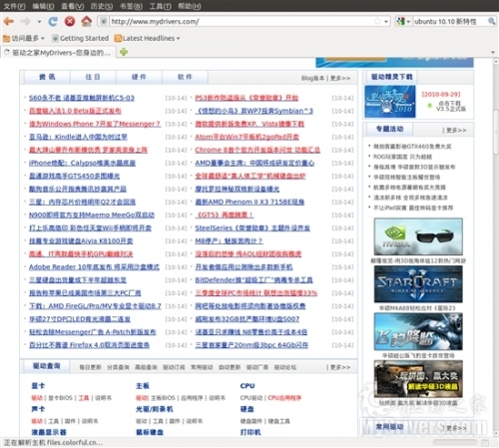Open the red CPU应用程序 link
Image resolution: width=499 pixels, height=448 pixels.
pos(284,398)
